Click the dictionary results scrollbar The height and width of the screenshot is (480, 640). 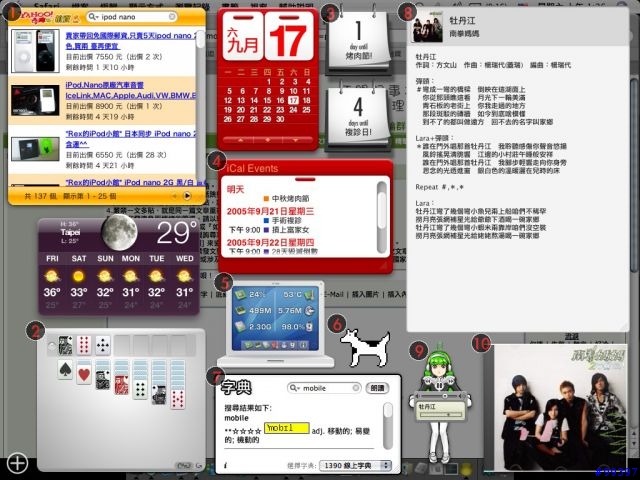point(388,426)
